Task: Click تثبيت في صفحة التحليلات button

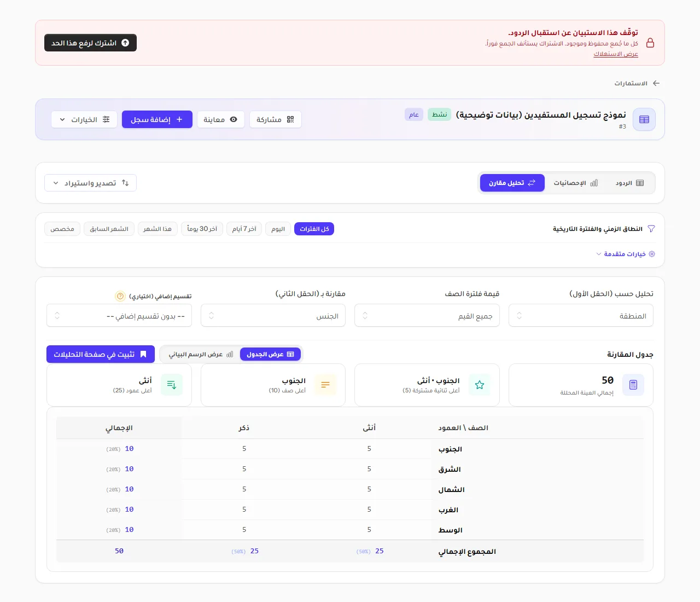Action: [101, 354]
